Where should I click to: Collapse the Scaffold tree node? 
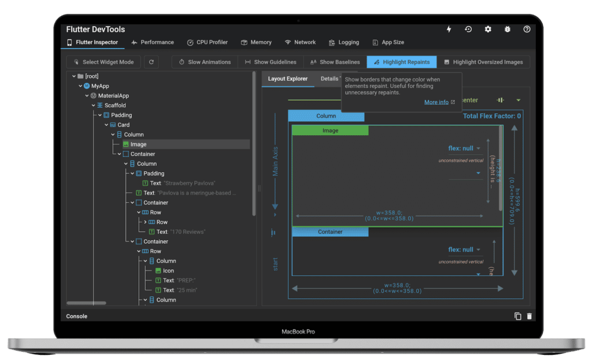click(94, 106)
